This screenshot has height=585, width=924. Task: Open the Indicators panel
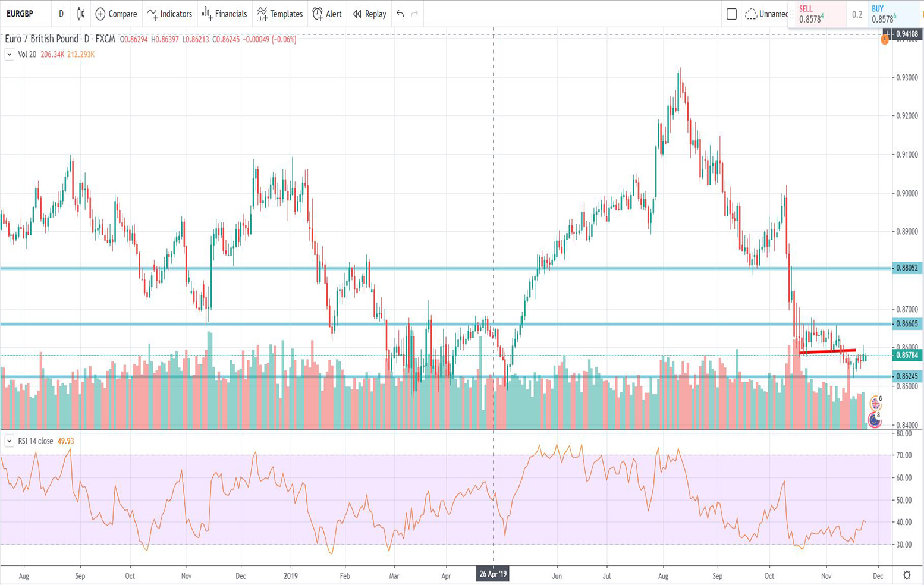coord(171,14)
